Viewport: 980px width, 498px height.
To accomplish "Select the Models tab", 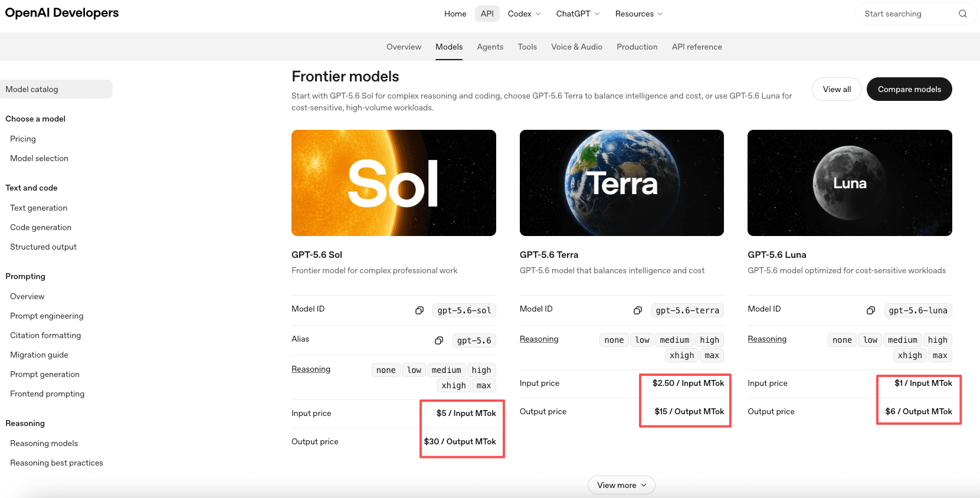I will [449, 47].
